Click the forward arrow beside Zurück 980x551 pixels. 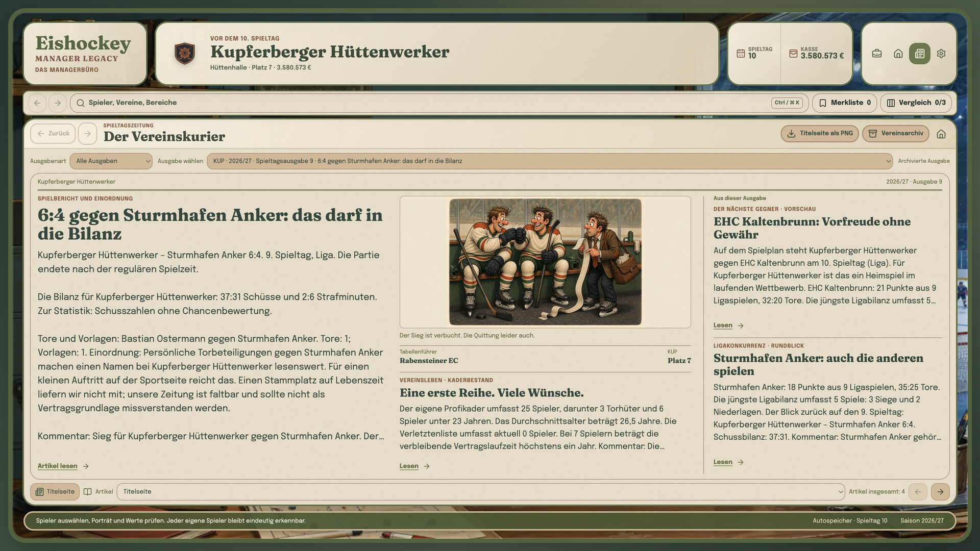[x=87, y=134]
